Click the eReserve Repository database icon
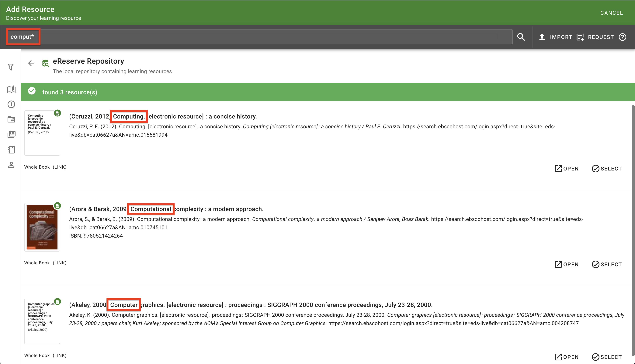This screenshot has width=635, height=364. (x=46, y=63)
